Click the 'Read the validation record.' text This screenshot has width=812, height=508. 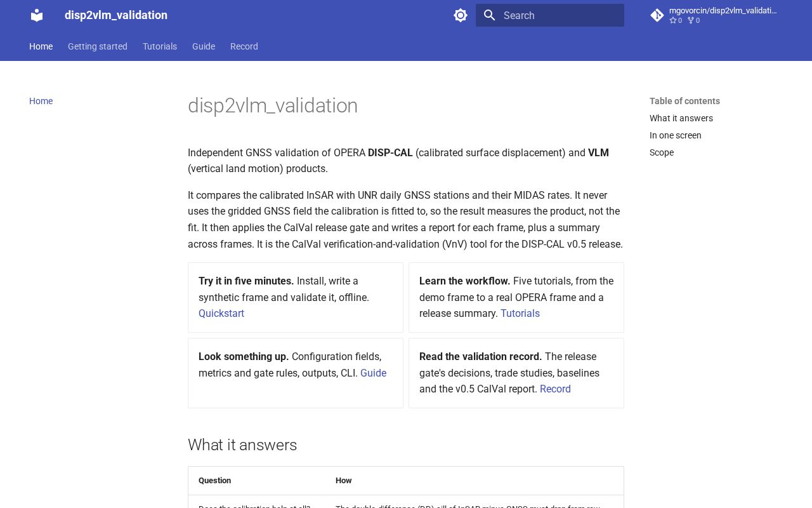[x=480, y=356]
